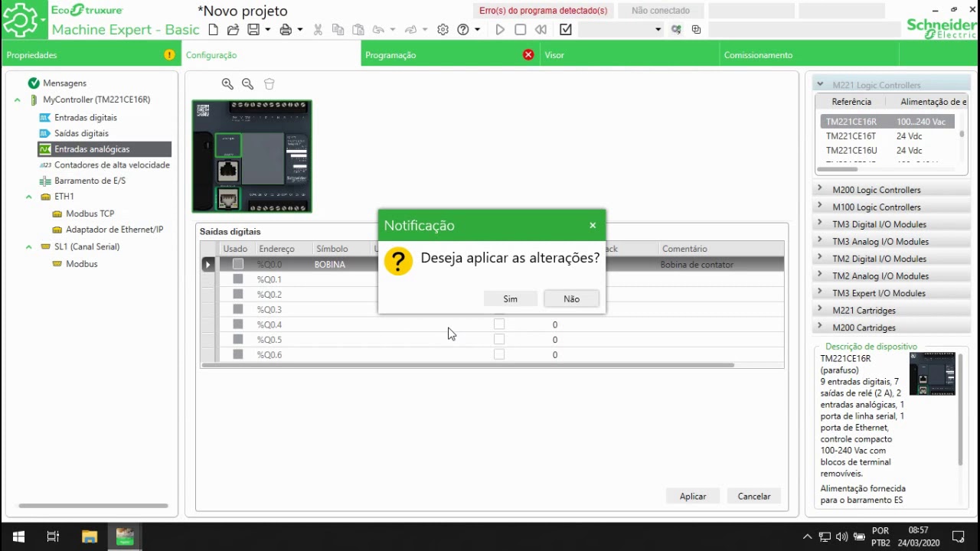Switch to the Configuração tab
The width and height of the screenshot is (980, 551).
click(x=270, y=55)
